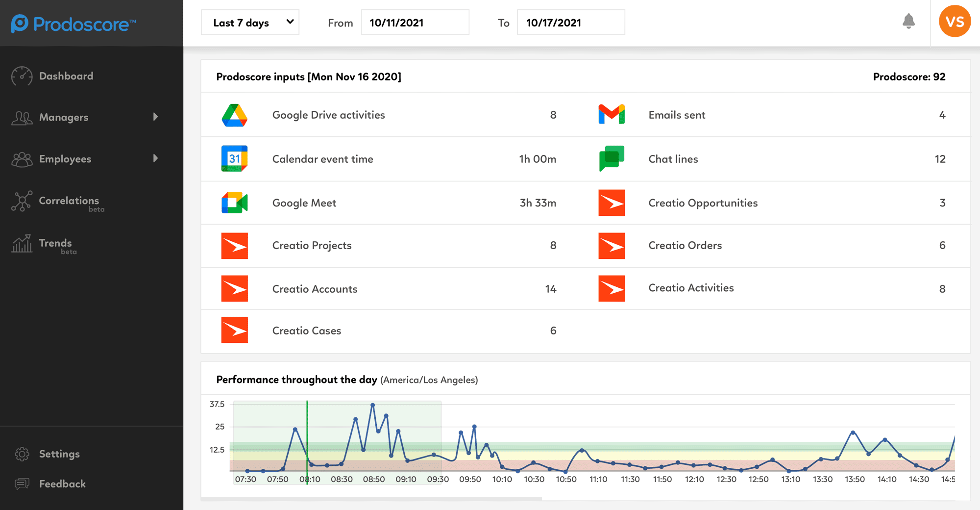Click the Creatio Activities label
The width and height of the screenshot is (980, 510).
click(691, 288)
